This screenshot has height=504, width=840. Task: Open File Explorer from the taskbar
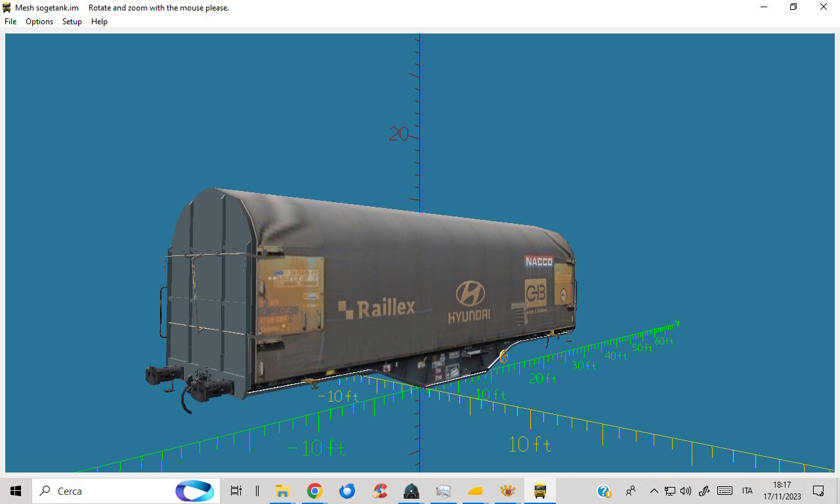point(283,491)
